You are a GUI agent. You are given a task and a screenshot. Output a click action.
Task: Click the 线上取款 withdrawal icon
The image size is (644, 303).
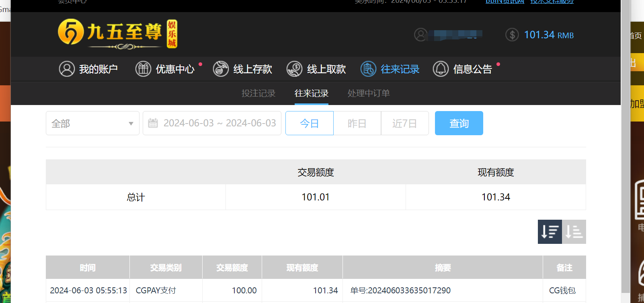(x=294, y=69)
